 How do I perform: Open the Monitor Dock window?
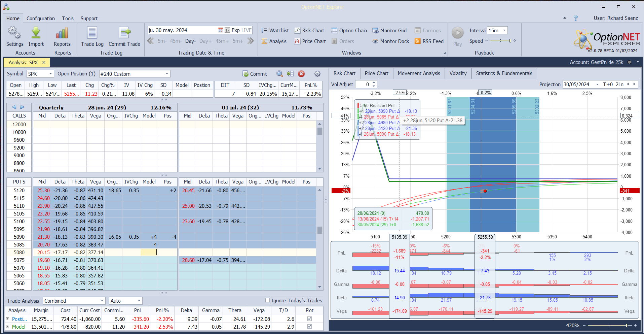[391, 41]
